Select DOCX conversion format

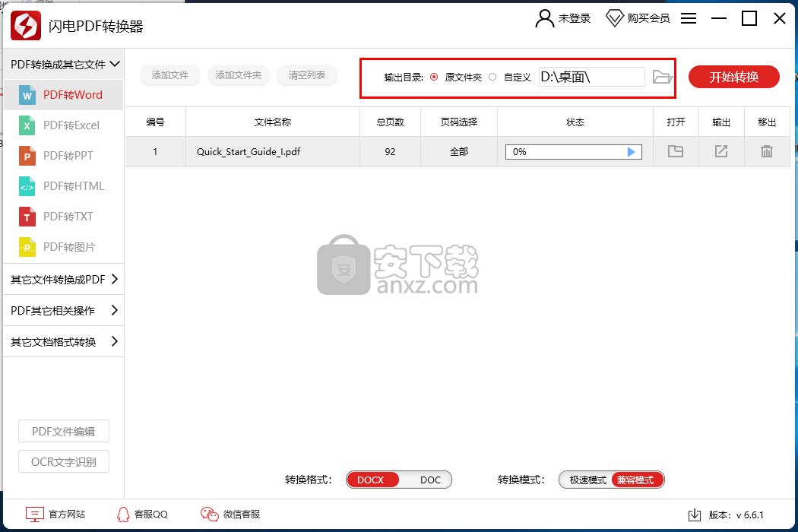(x=372, y=480)
